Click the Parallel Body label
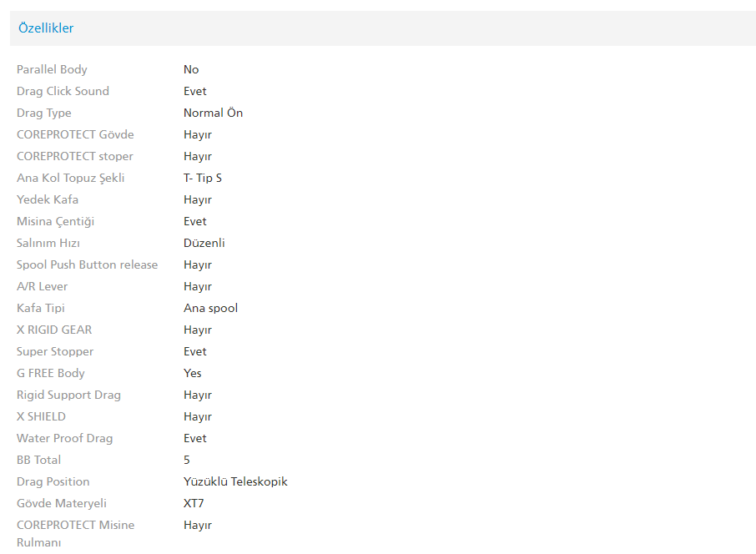Screen dimensions: 756x554 click(52, 69)
